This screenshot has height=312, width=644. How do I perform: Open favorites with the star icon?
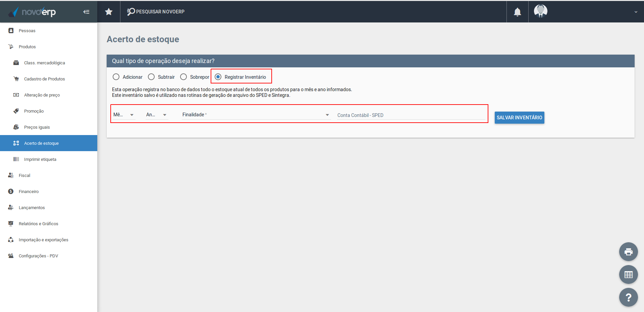pos(109,12)
